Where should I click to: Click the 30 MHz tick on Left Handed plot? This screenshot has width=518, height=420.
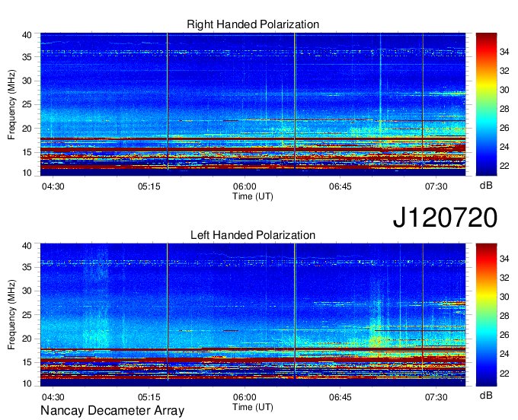pos(27,291)
